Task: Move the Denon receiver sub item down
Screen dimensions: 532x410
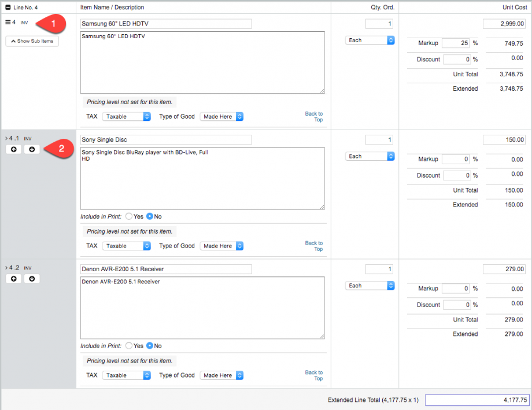Action: [x=32, y=279]
